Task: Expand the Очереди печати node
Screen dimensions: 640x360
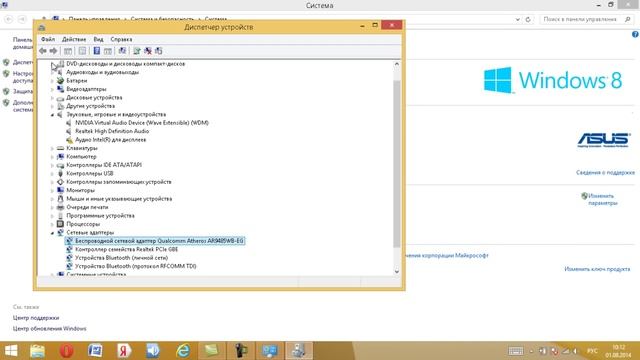Action: [52, 207]
